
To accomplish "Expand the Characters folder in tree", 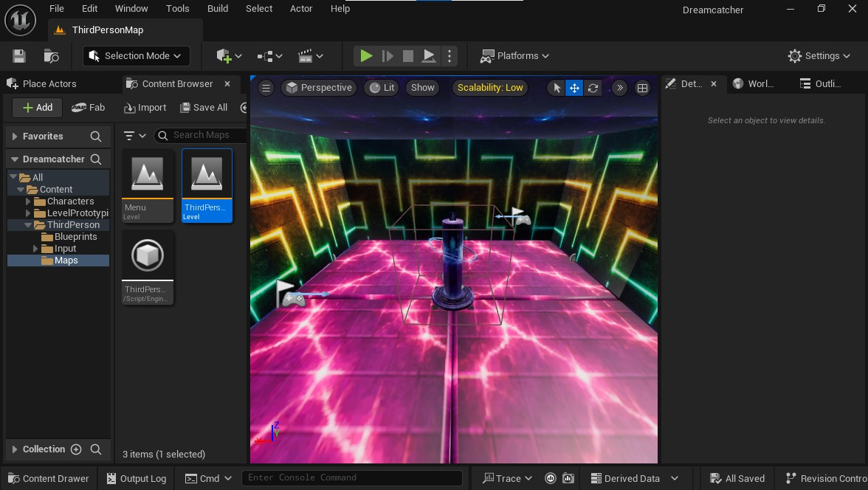I will point(29,201).
